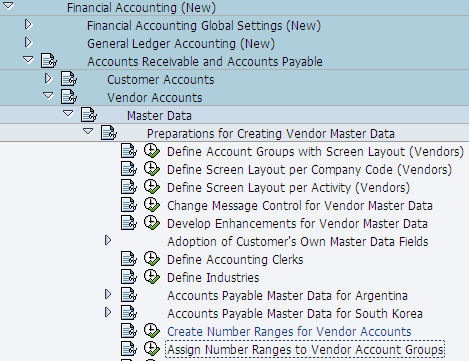
Task: Select 'General Ledger Accounting (New)' text
Action: pos(181,44)
